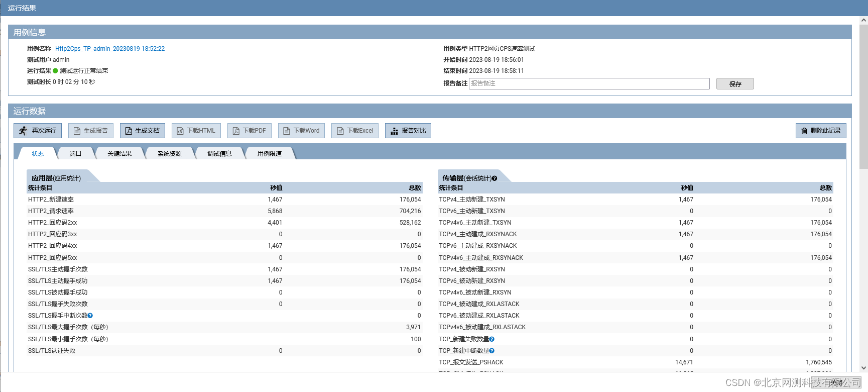
Task: Click into the 报告备注 input field
Action: (x=589, y=83)
